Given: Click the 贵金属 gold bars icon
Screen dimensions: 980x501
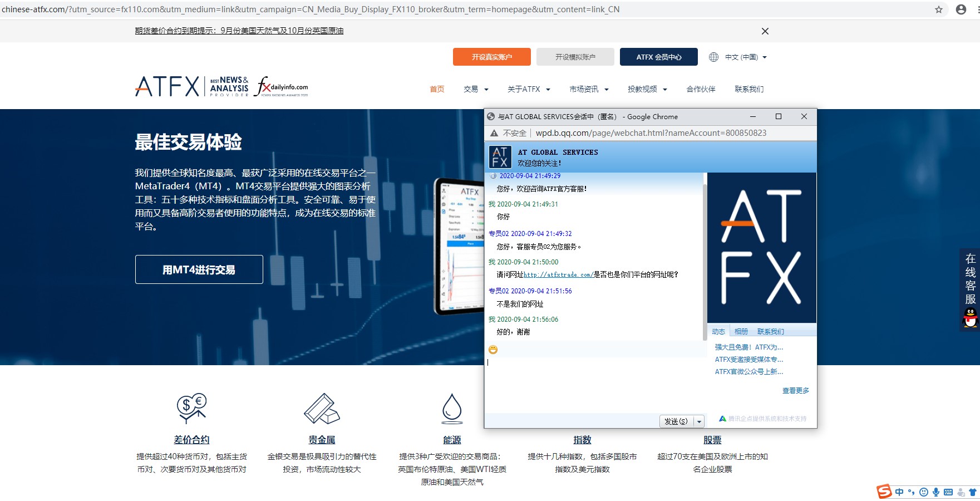Looking at the screenshot, I should point(322,409).
